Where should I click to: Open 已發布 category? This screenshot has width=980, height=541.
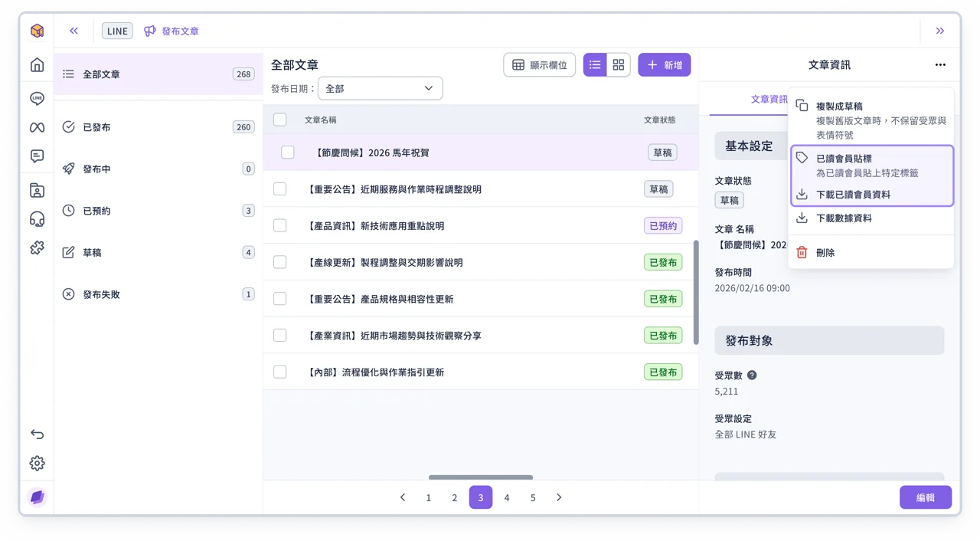pyautogui.click(x=158, y=127)
